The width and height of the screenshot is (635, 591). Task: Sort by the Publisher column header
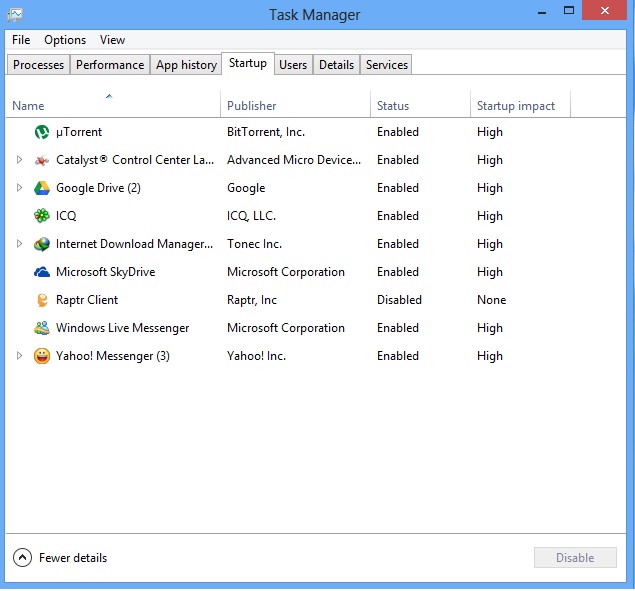point(296,104)
